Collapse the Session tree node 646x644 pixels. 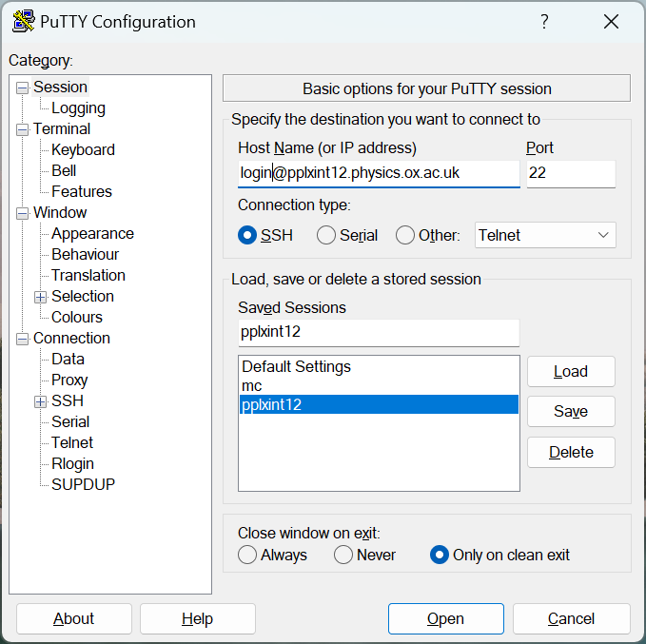[x=22, y=88]
